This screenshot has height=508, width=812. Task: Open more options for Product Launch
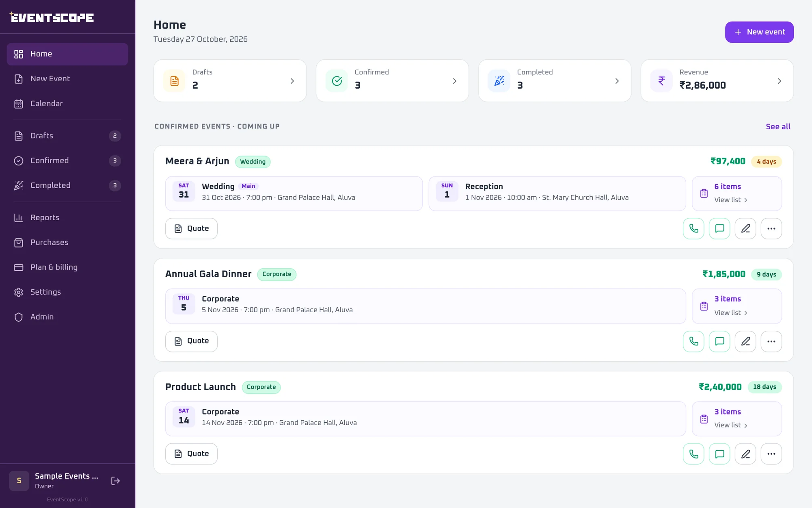[771, 454]
